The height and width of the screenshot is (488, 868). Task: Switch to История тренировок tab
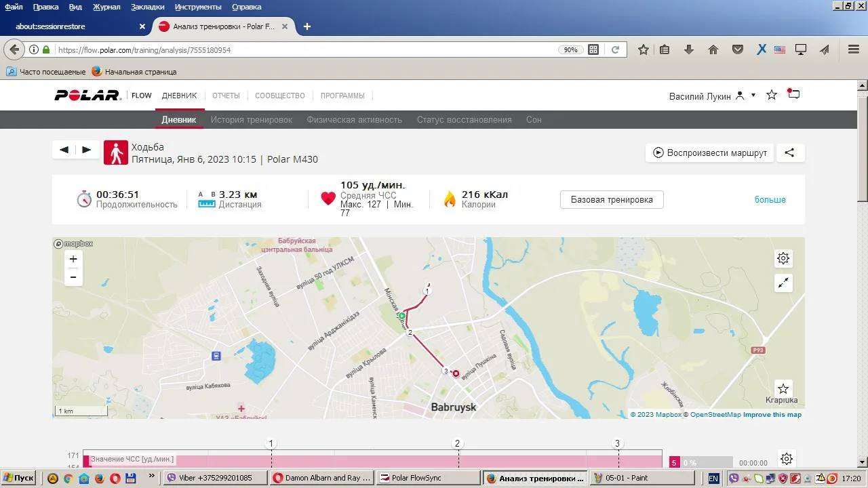point(251,120)
